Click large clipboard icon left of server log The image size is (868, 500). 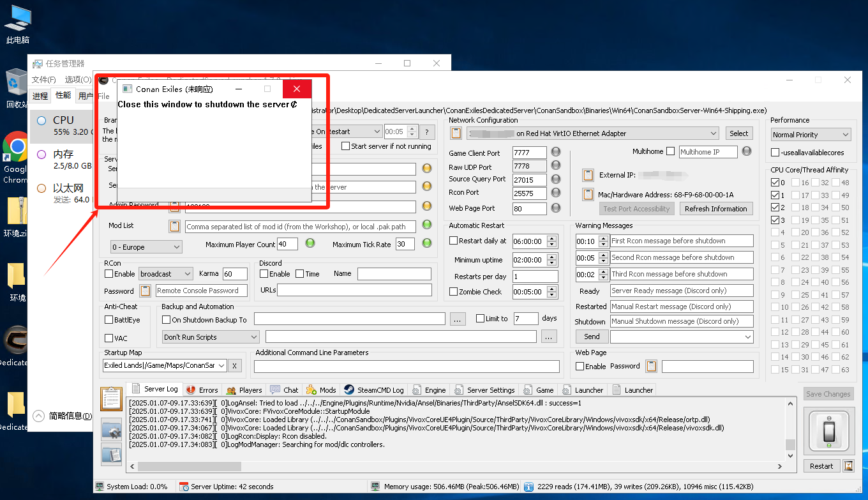(x=112, y=398)
